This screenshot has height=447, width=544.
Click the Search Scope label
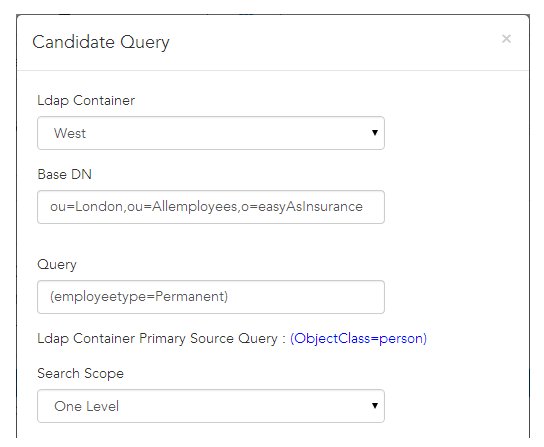coord(80,374)
